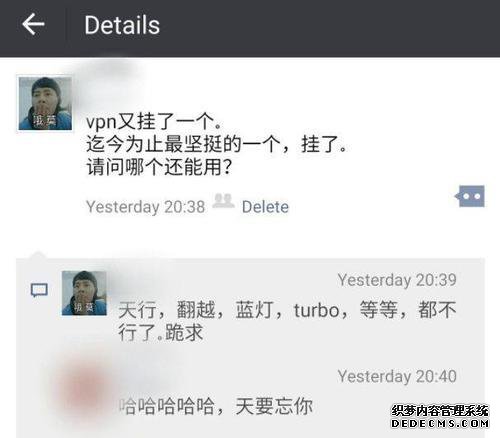
Task: Tap the Yesterday 20:40 comment timestamp
Action: 397,376
